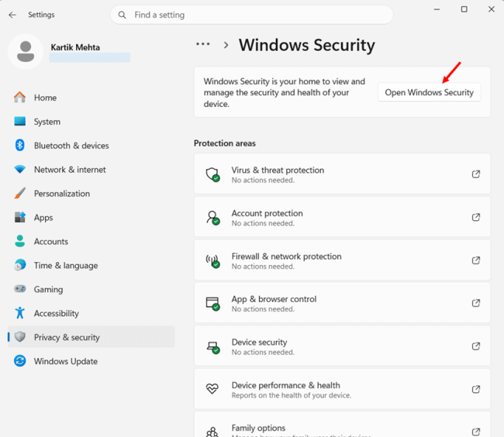Click No actions needed under Device security

[x=263, y=353]
